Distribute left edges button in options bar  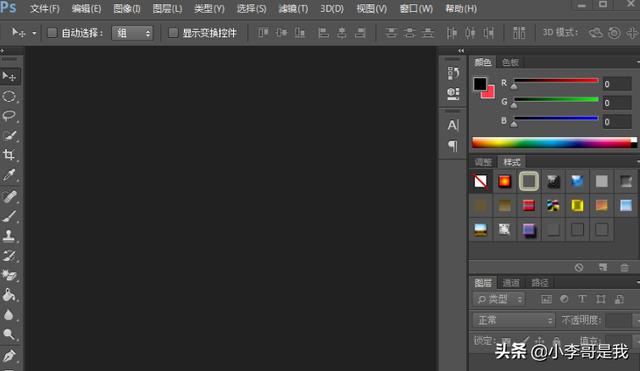(451, 33)
